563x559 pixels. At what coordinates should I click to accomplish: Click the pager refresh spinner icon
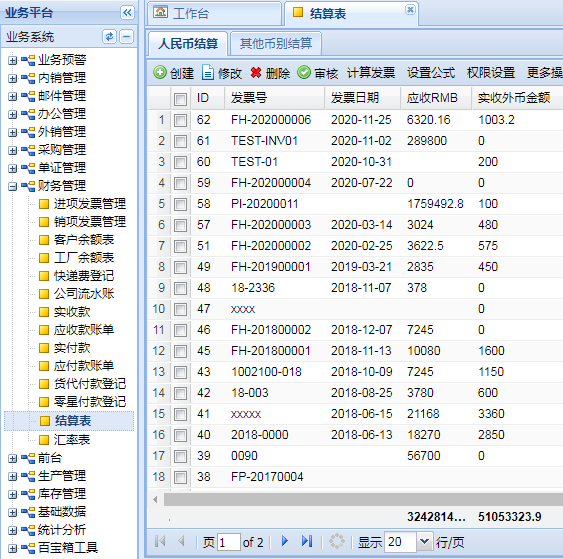click(337, 541)
